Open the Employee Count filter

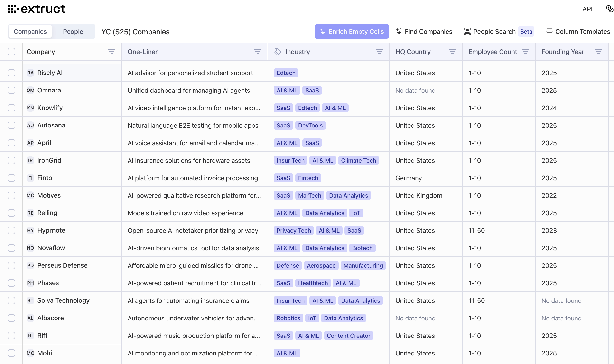click(x=525, y=52)
